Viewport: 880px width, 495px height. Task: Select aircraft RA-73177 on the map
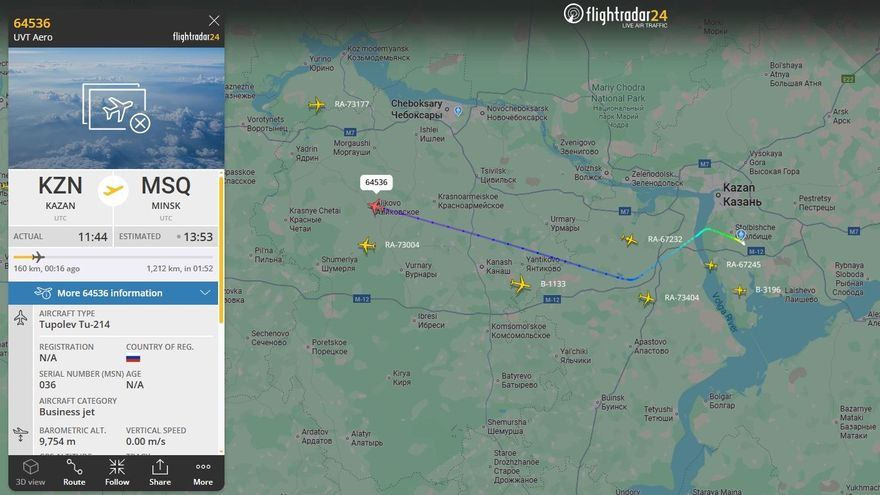pyautogui.click(x=317, y=104)
